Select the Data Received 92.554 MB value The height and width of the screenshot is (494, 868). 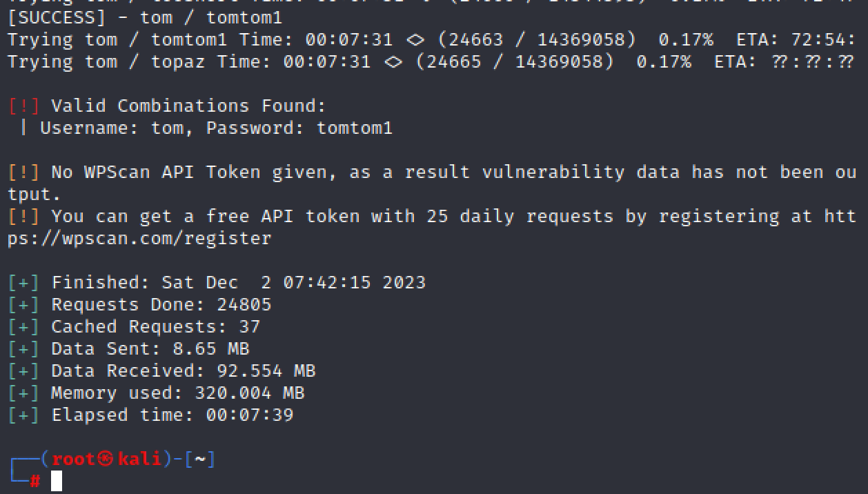coord(266,370)
